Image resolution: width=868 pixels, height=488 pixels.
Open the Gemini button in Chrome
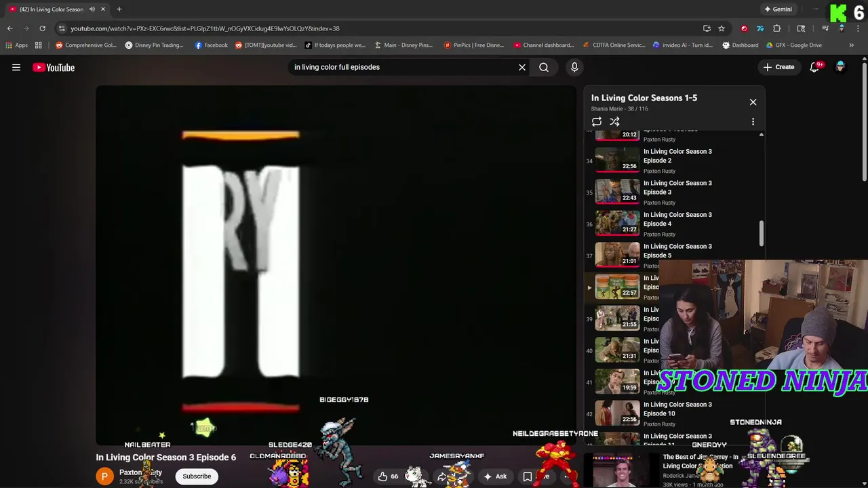coord(778,9)
